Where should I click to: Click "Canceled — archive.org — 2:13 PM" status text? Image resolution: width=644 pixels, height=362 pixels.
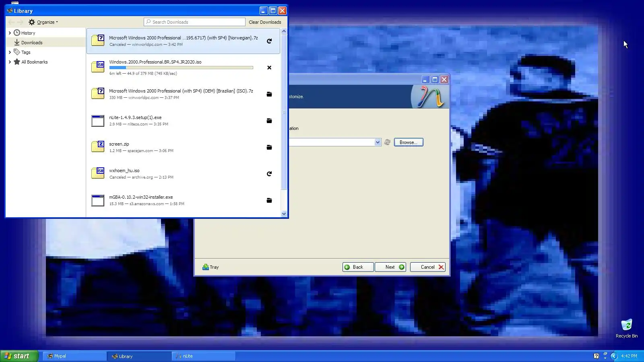(x=141, y=177)
